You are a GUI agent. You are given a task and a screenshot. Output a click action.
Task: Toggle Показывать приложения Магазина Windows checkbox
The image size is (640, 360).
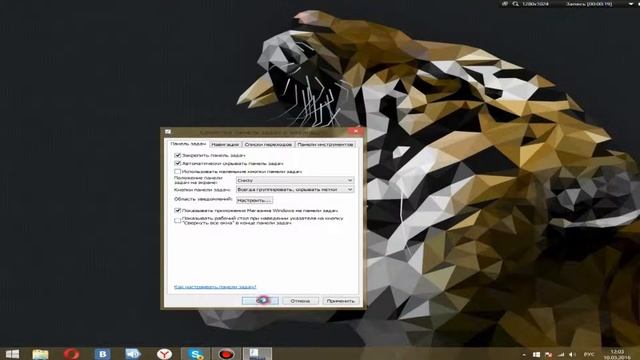tap(178, 211)
